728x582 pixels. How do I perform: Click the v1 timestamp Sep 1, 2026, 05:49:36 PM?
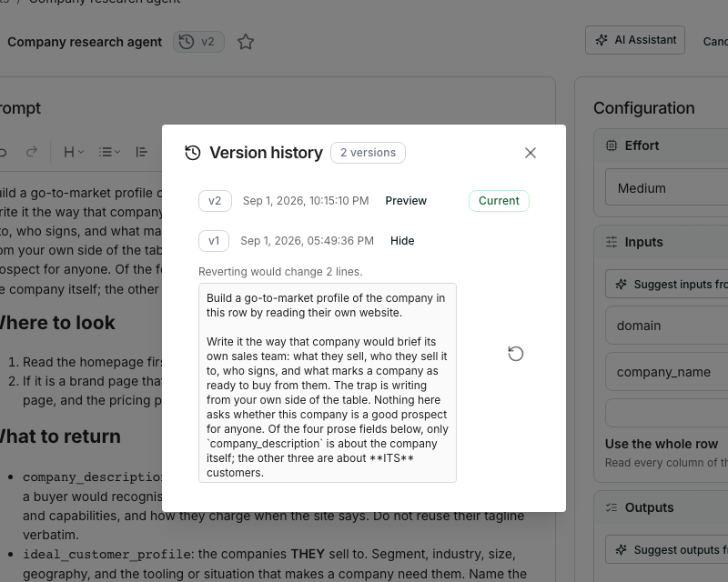(307, 241)
